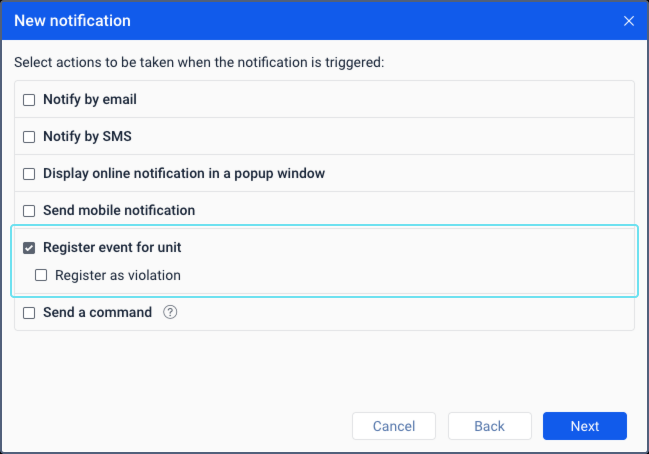The image size is (649, 454).
Task: Close the New notification dialog
Action: point(629,21)
